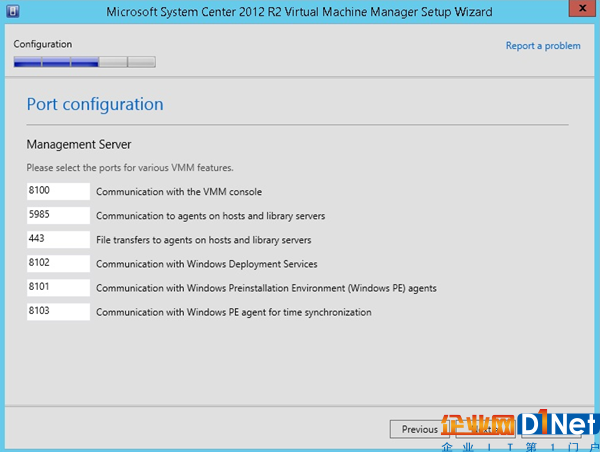Click 'File transfers to agents' label
Image resolution: width=600 pixels, height=452 pixels.
coord(204,240)
